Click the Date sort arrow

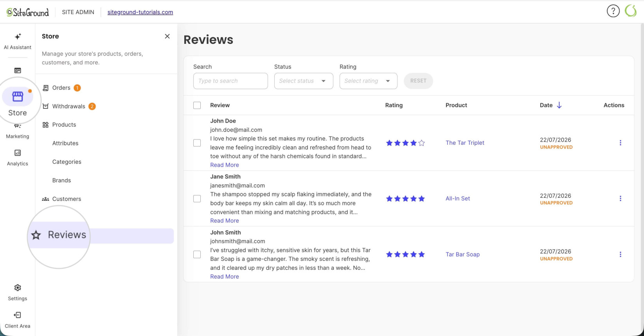click(x=559, y=105)
